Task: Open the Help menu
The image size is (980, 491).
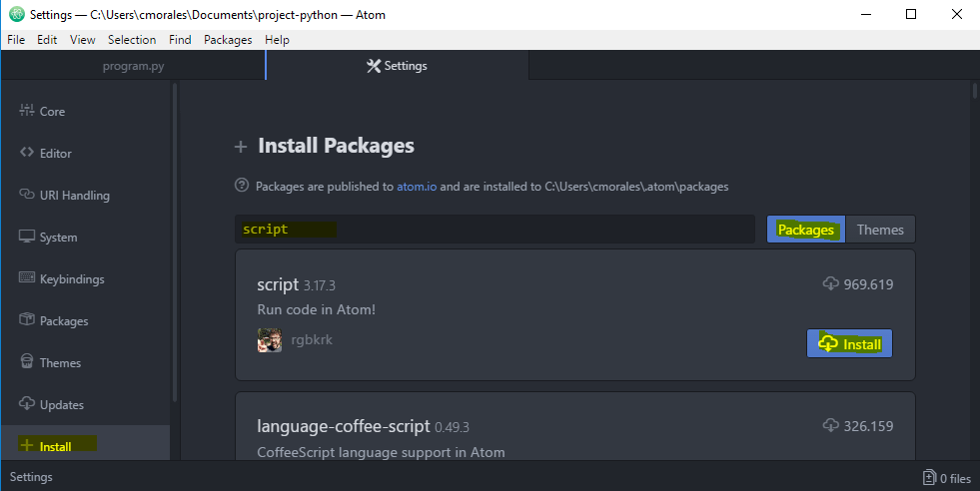Action: coord(277,39)
